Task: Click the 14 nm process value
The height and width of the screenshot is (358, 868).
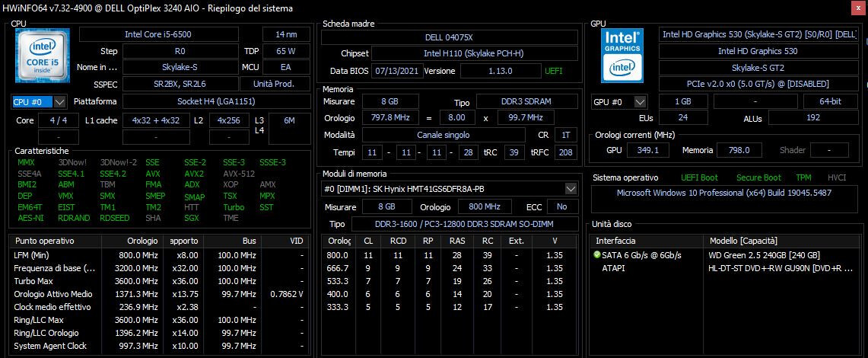Action: point(286,34)
